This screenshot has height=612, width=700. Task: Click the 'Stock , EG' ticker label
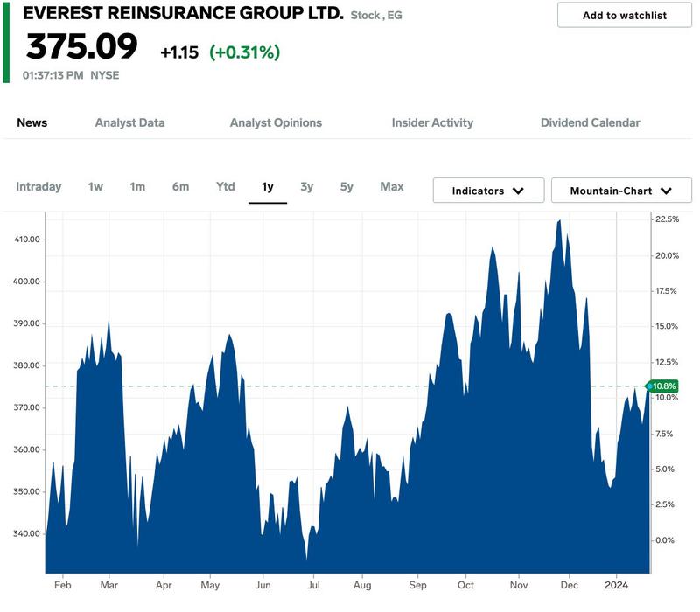(x=376, y=15)
